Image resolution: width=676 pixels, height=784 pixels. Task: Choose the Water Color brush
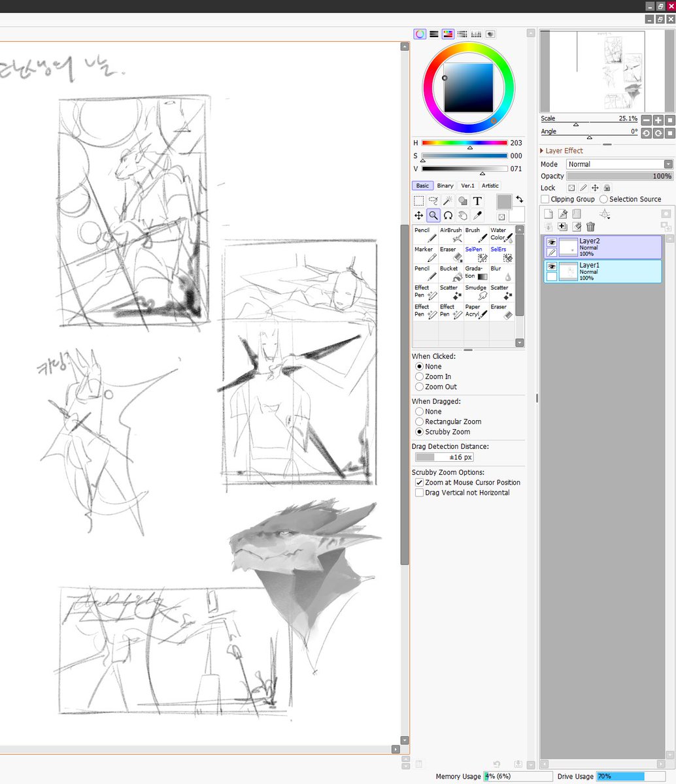(x=501, y=235)
